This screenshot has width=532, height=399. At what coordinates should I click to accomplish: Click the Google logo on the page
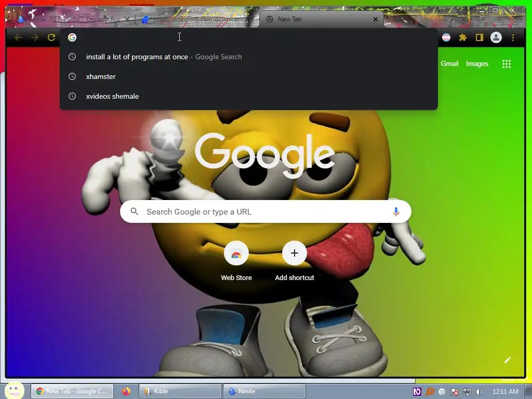click(x=264, y=155)
